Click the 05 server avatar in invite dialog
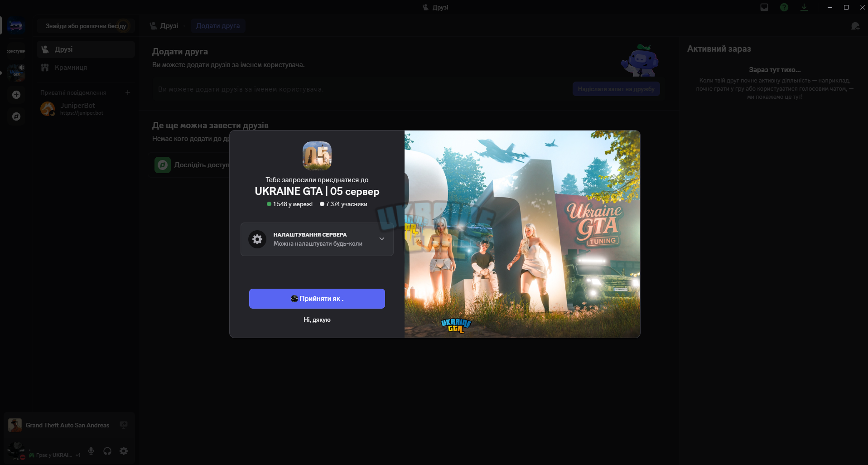Screen dimensions: 868x465 click(317, 156)
